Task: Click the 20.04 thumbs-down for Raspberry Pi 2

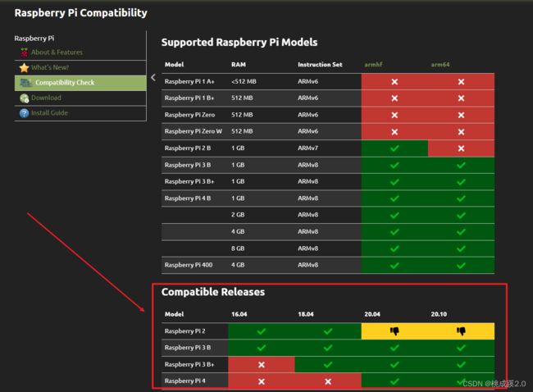Action: coord(394,330)
